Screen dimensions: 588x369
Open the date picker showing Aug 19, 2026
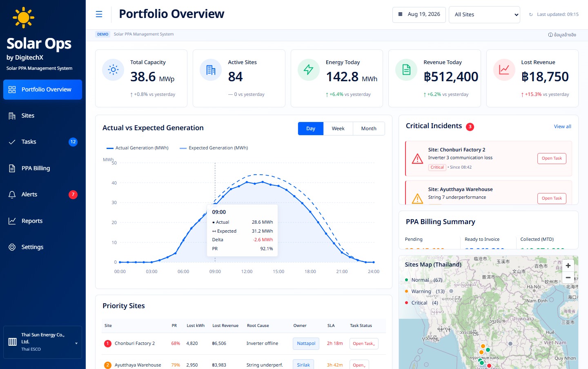point(419,15)
